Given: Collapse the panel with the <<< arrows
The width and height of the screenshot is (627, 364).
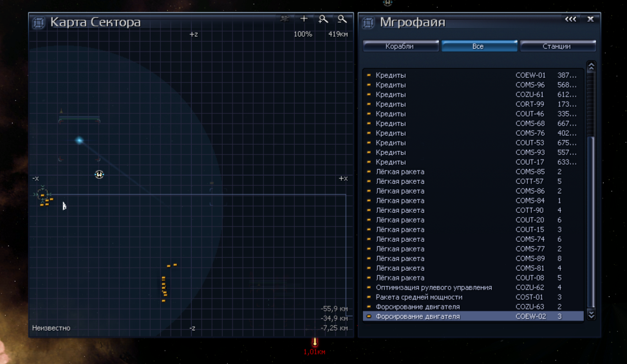Looking at the screenshot, I should [x=570, y=19].
